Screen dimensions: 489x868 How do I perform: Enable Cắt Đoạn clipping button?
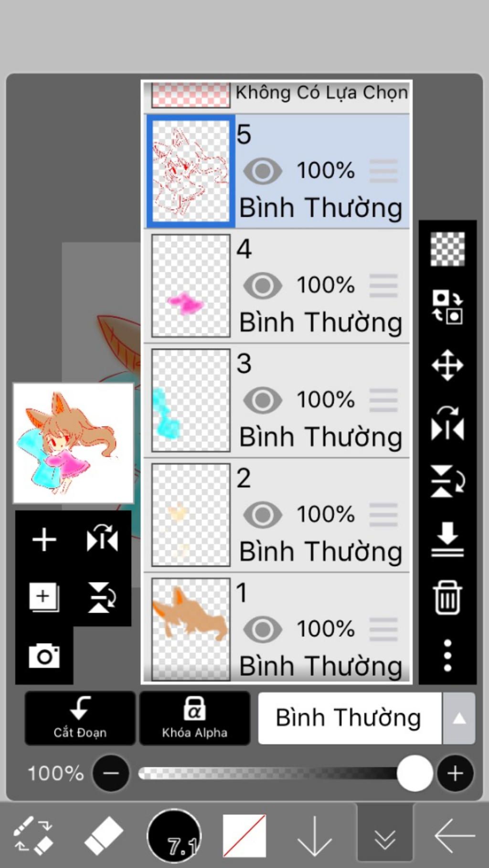pos(80,718)
